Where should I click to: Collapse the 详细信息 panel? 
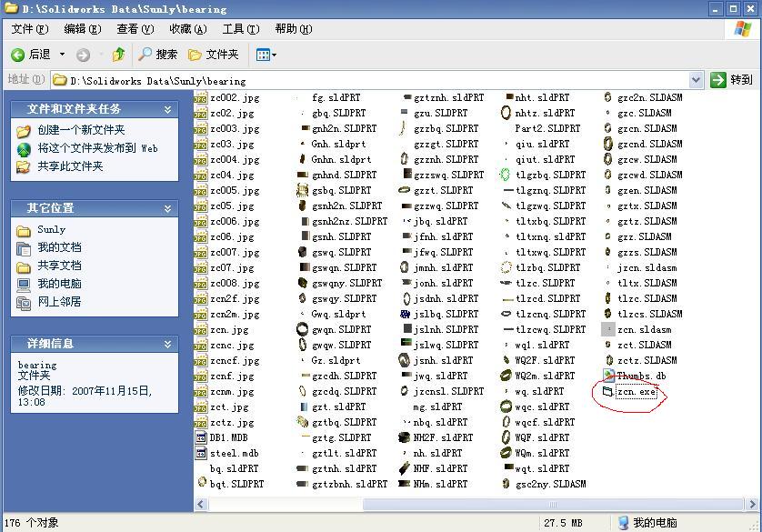point(167,344)
